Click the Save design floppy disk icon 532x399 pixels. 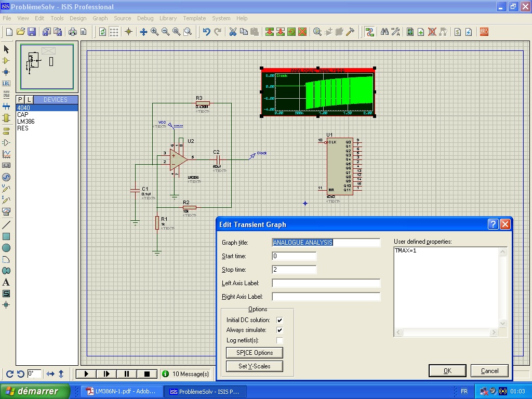click(32, 32)
